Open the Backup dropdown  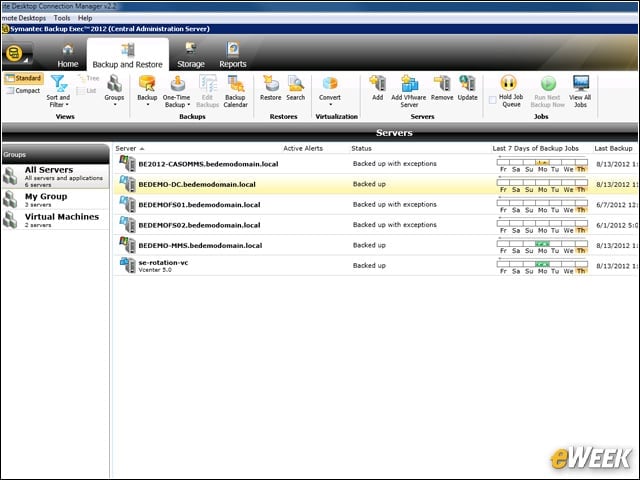click(147, 91)
